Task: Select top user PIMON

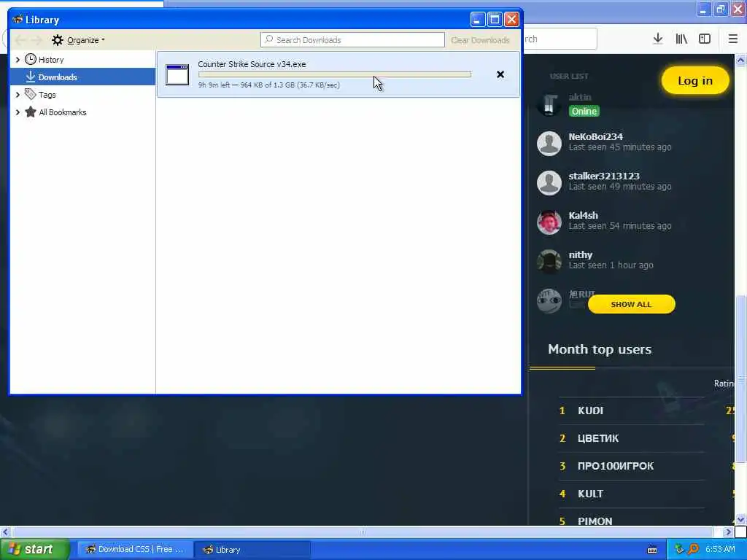Action: click(x=595, y=521)
